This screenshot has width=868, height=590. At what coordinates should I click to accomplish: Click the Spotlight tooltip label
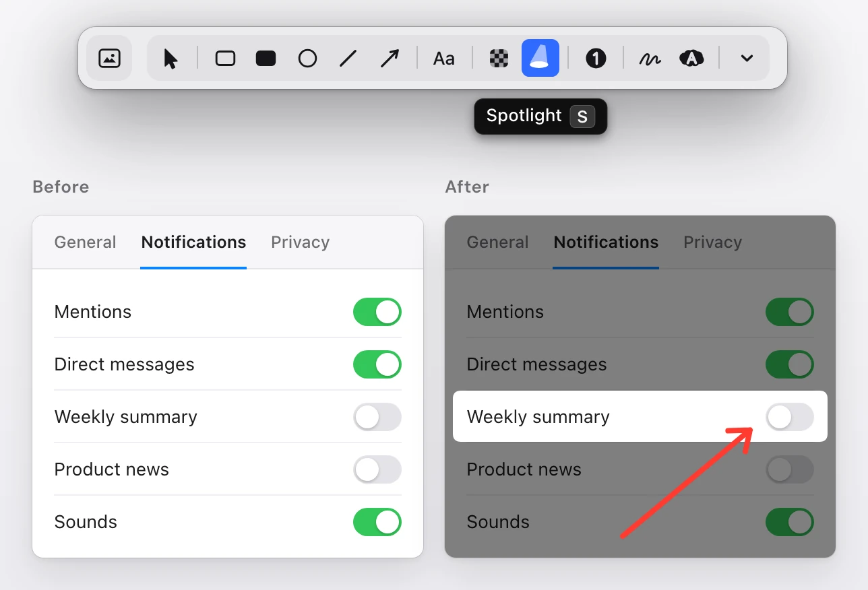point(524,116)
